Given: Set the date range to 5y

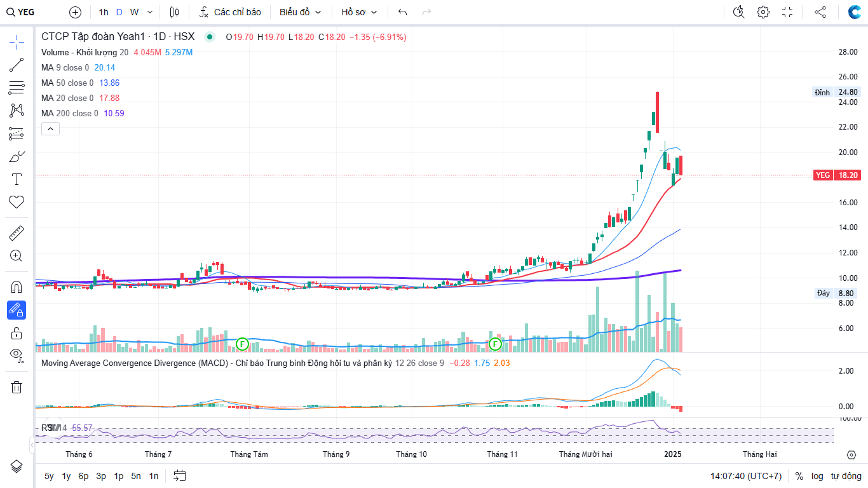Looking at the screenshot, I should 49,476.
